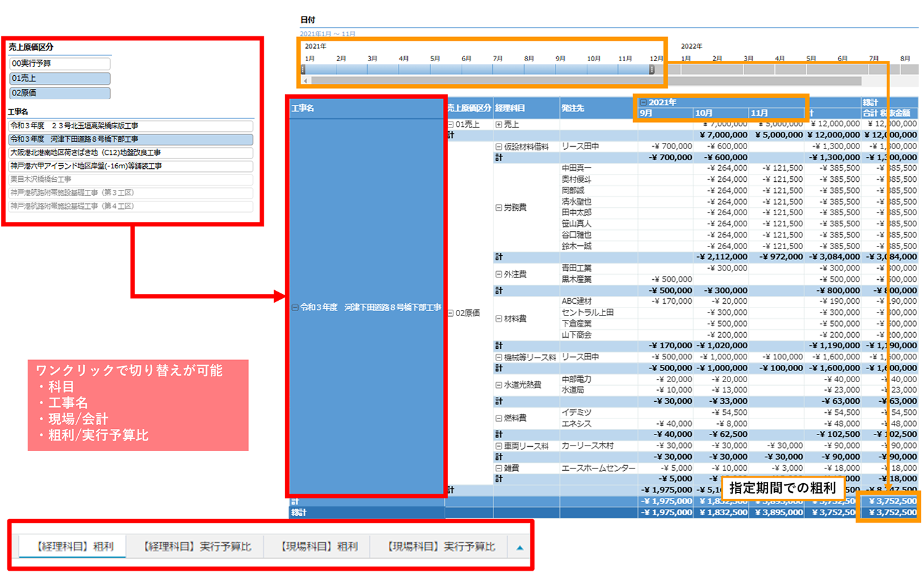Select 大阪港北港南地区荷さばき地 project in 工事名 list
The image size is (924, 575).
click(131, 153)
